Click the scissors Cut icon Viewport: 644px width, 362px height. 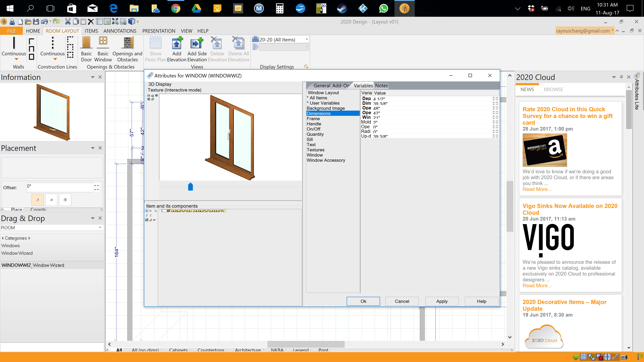coord(68,22)
